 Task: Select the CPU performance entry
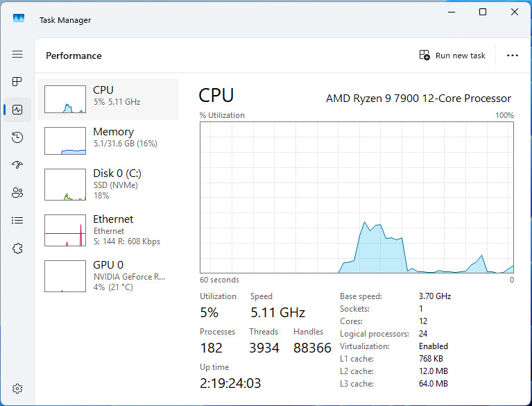108,99
